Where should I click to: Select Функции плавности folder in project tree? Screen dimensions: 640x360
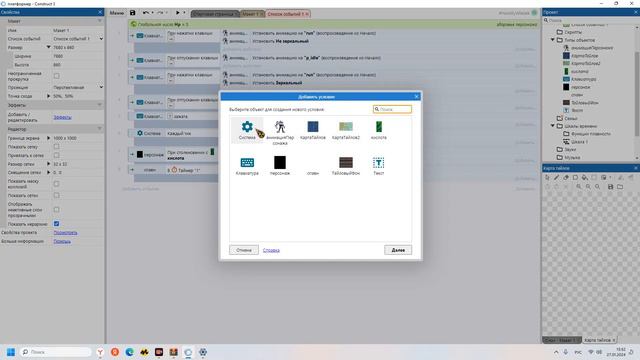point(587,133)
